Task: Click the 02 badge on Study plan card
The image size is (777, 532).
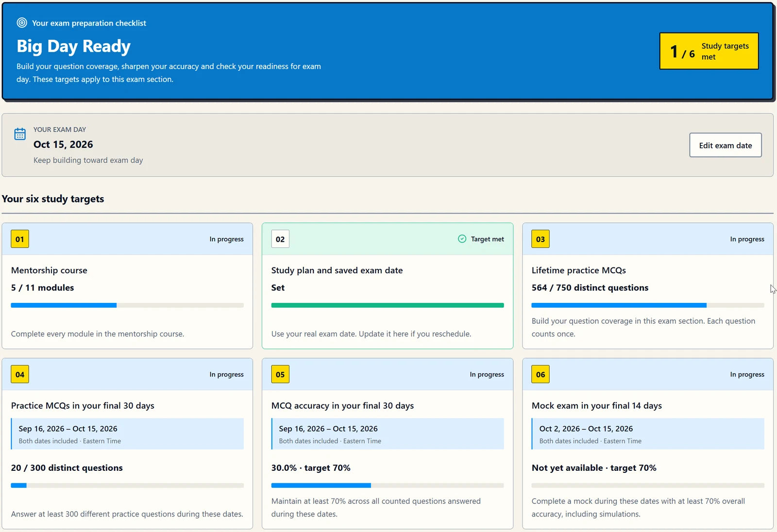Action: tap(280, 239)
